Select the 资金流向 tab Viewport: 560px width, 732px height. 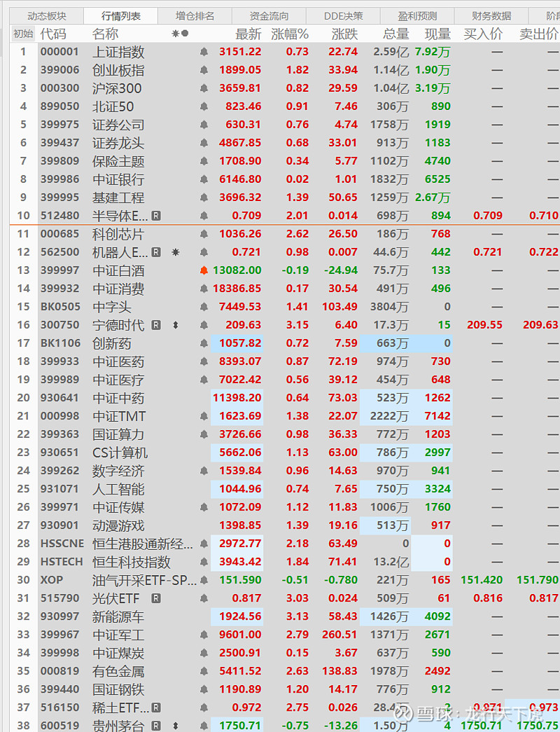pos(269,16)
